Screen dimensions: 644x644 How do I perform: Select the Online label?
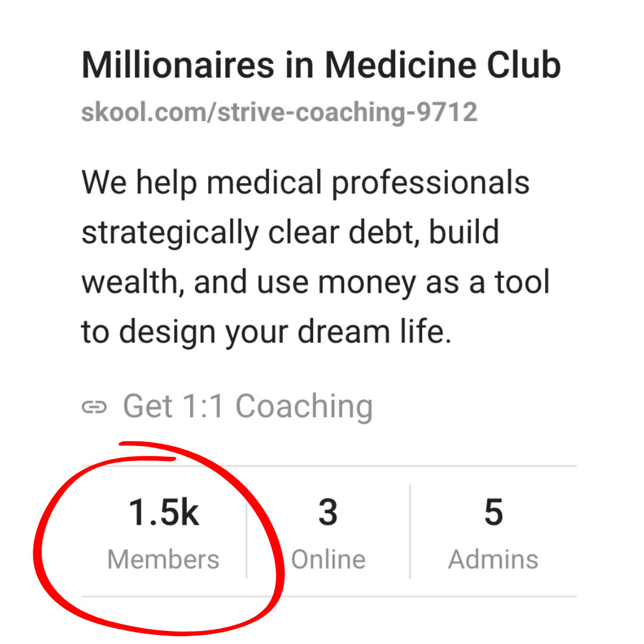(328, 559)
